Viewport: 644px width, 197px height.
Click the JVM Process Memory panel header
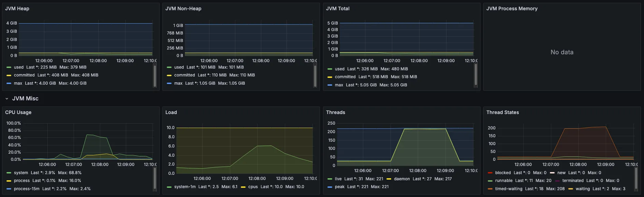pos(512,9)
